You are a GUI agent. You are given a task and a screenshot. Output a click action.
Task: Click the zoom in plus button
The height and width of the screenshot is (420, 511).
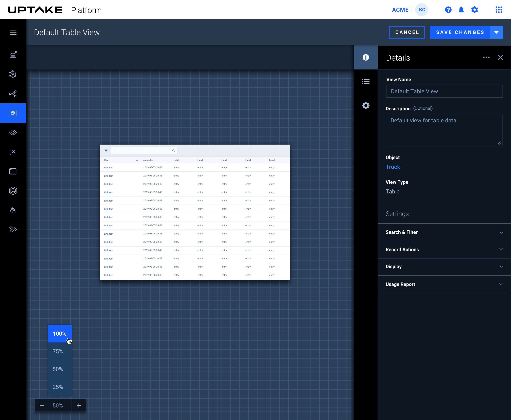79,405
